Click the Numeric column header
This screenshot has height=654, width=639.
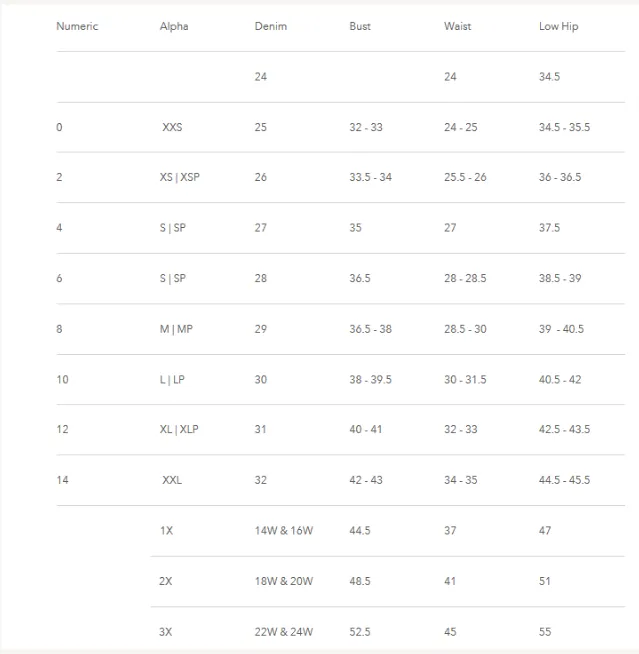(x=77, y=26)
